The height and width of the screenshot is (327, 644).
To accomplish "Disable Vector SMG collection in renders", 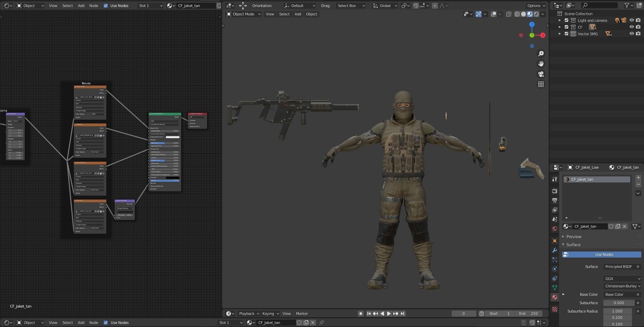I will pyautogui.click(x=638, y=34).
